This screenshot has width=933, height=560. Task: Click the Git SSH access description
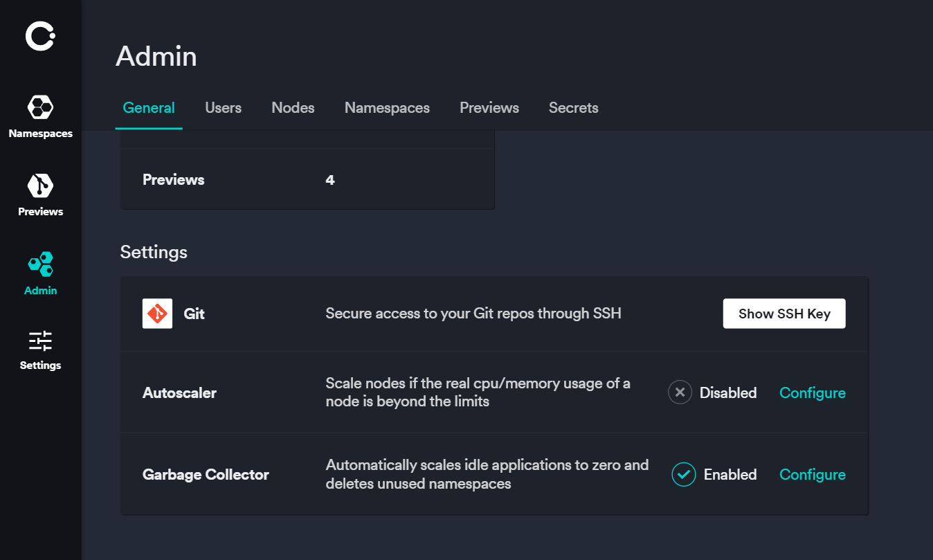[x=473, y=314]
